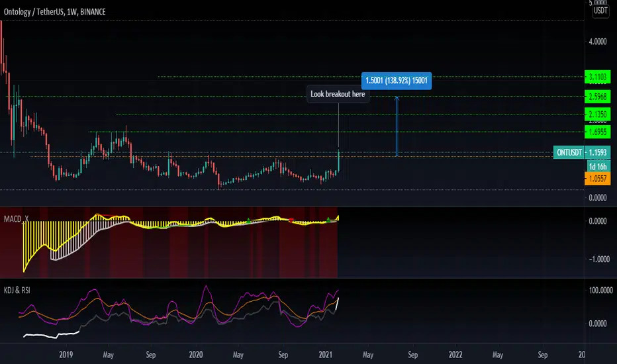Select the blue measurement arrow line
This screenshot has height=364, width=617.
click(397, 126)
